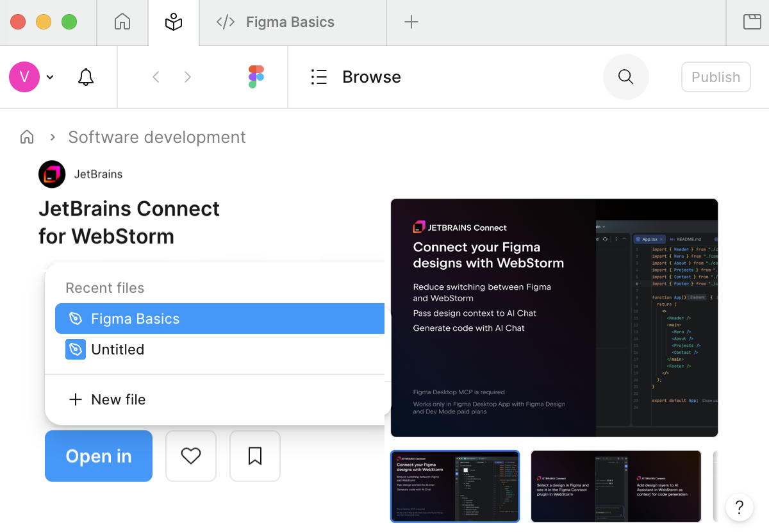Open the JetBrains author link

click(98, 174)
